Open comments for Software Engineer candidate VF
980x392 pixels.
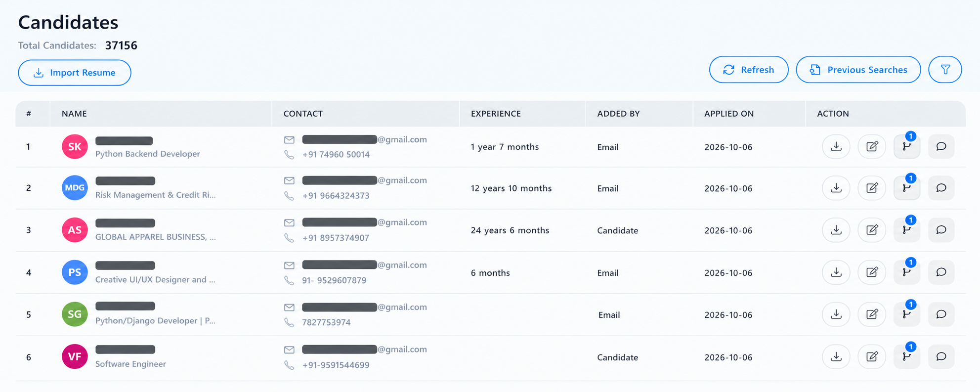[x=941, y=356]
